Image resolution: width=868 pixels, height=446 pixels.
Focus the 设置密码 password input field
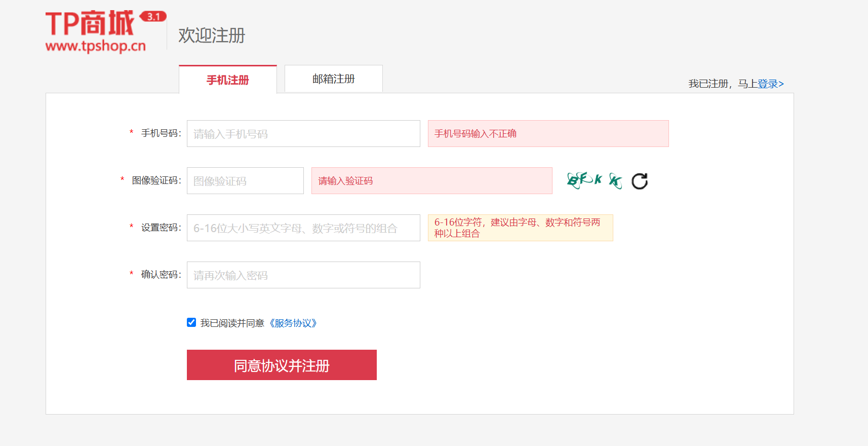point(303,228)
